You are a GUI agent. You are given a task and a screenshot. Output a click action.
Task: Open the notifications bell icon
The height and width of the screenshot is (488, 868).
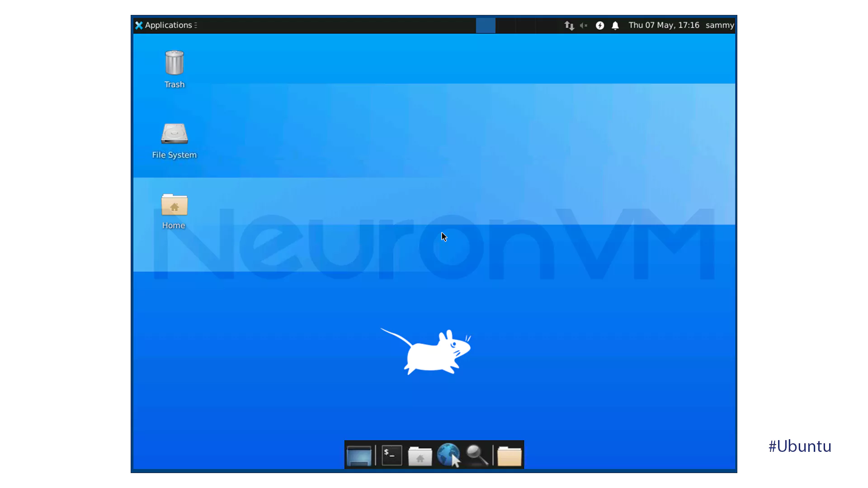point(615,25)
